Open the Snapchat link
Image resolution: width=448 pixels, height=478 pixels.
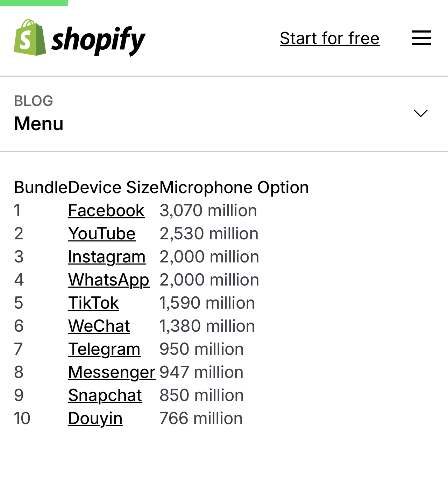click(x=105, y=395)
